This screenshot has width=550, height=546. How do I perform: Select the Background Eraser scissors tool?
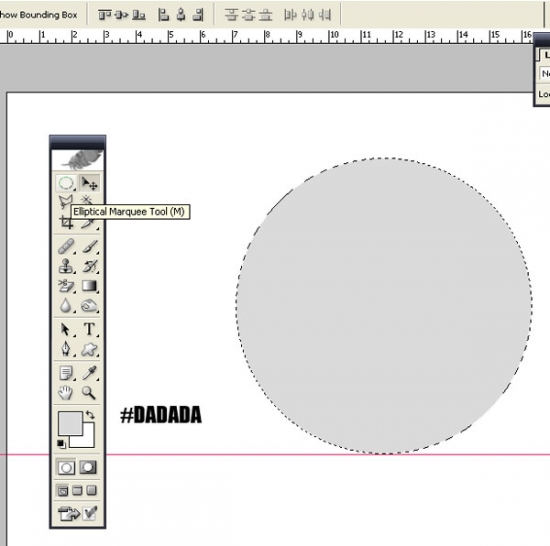click(66, 286)
